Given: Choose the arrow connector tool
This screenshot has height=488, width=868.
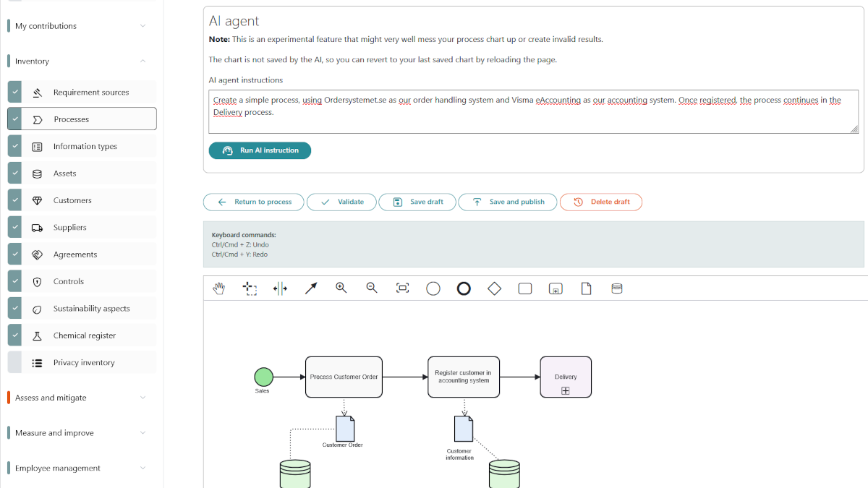Looking at the screenshot, I should point(310,288).
